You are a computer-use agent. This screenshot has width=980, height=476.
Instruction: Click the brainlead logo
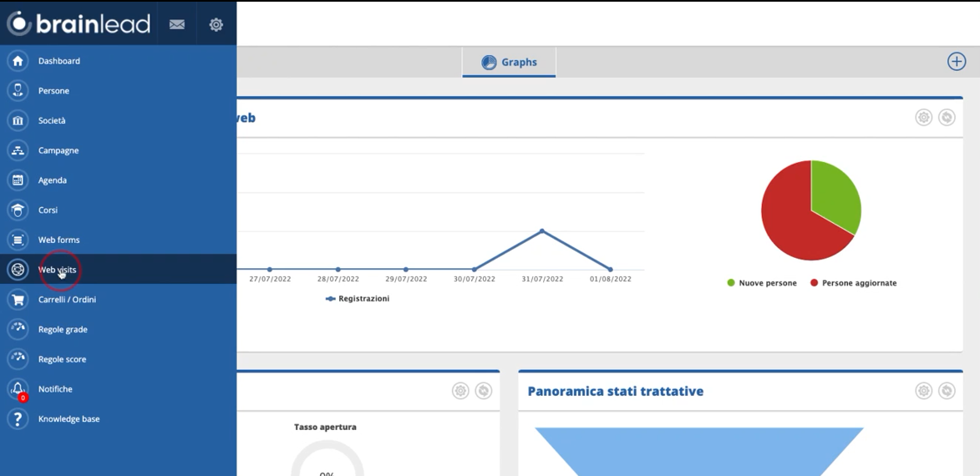79,23
